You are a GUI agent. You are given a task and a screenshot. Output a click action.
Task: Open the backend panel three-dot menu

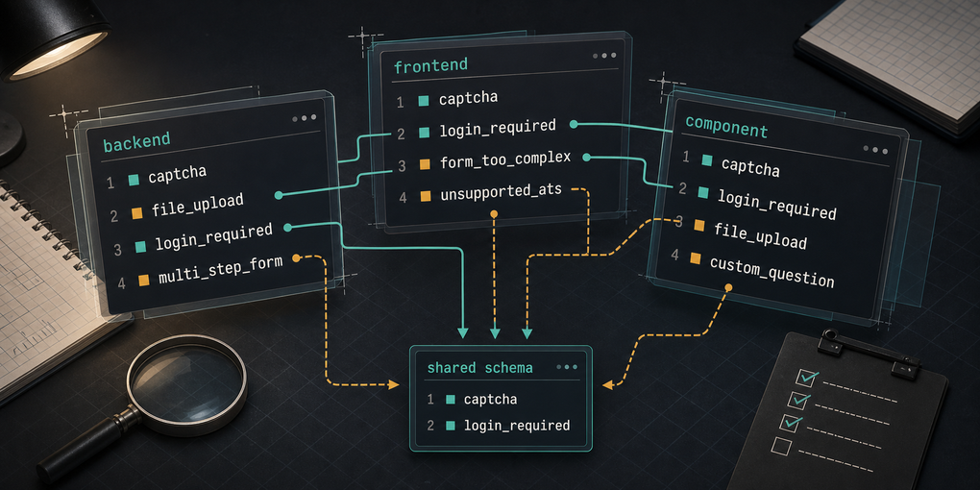point(304,117)
